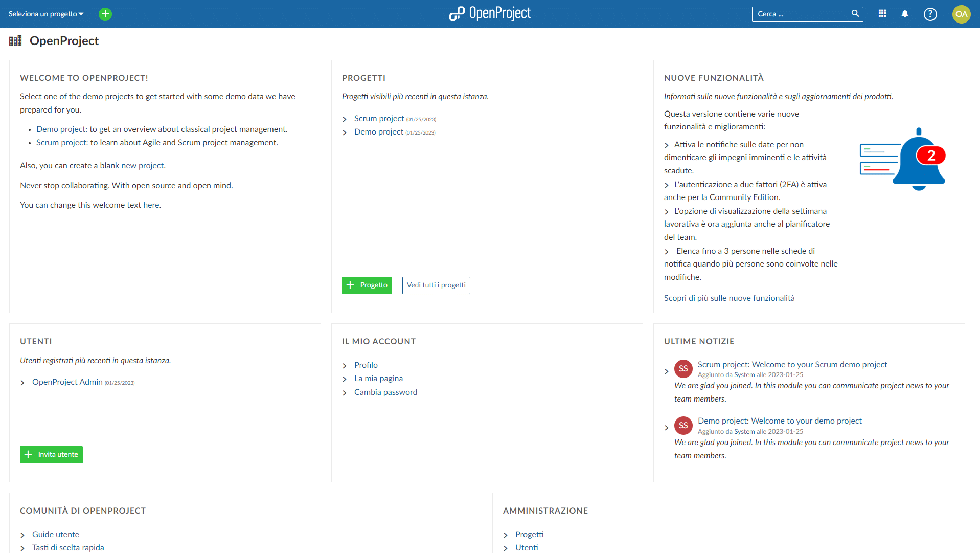
Task: Open 'Cambia password' link
Action: 385,392
